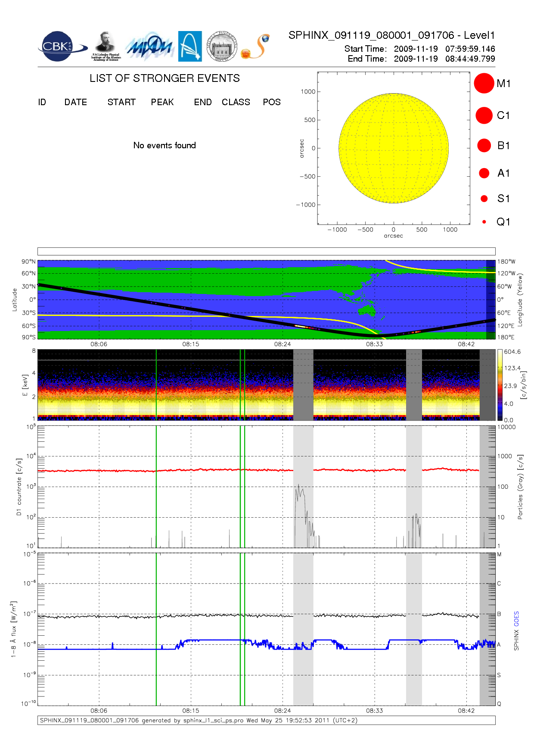Click the SPHINX file title text
The image size is (534, 756).
391,35
